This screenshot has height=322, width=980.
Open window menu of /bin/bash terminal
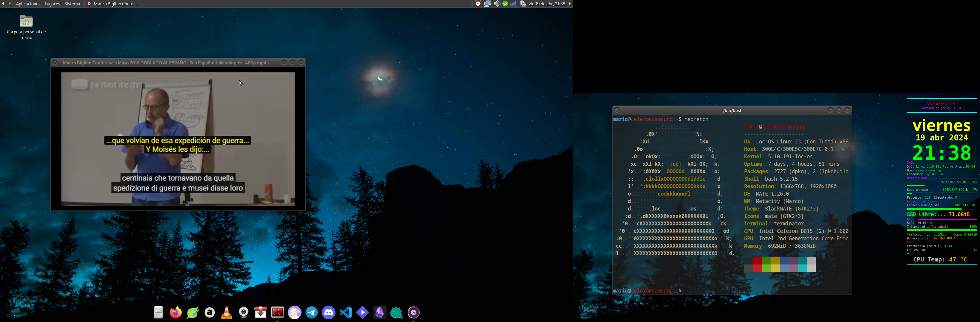[x=617, y=110]
